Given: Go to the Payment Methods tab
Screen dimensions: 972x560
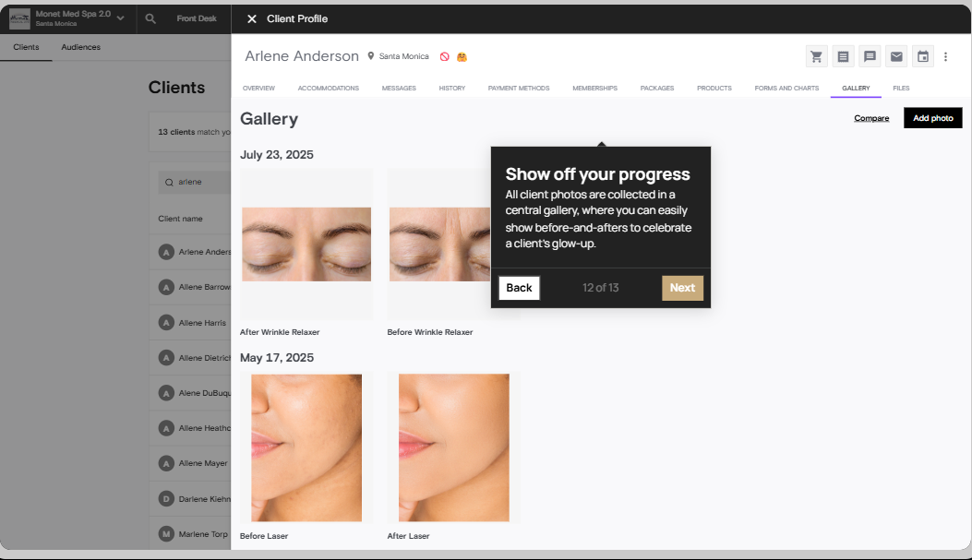Looking at the screenshot, I should (x=518, y=88).
